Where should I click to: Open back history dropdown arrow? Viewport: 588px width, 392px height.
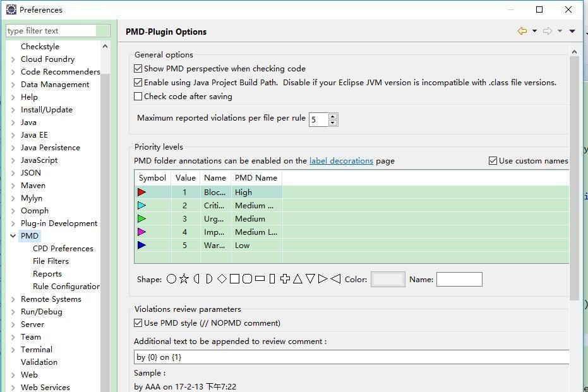click(534, 31)
